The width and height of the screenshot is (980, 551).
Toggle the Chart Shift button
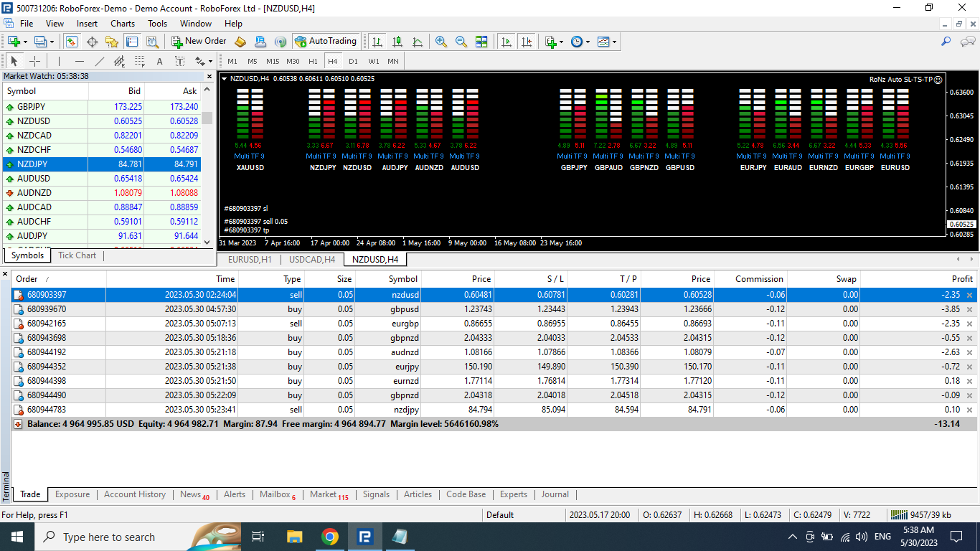[527, 42]
